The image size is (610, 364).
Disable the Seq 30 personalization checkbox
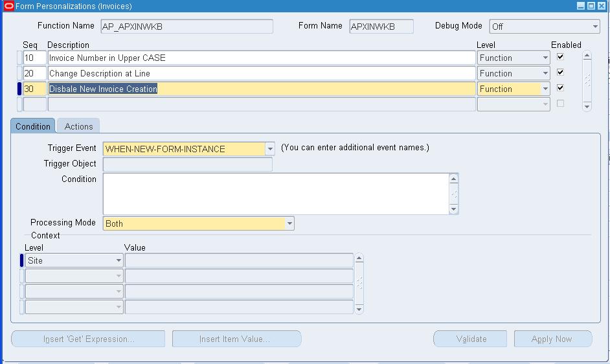(560, 88)
